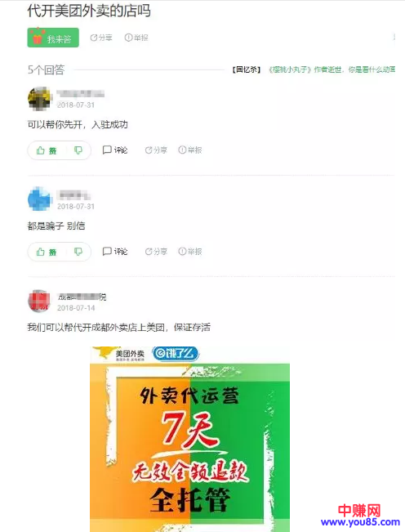The image size is (405, 532).
Task: Open the red avatar of third answerer
Action: (39, 301)
